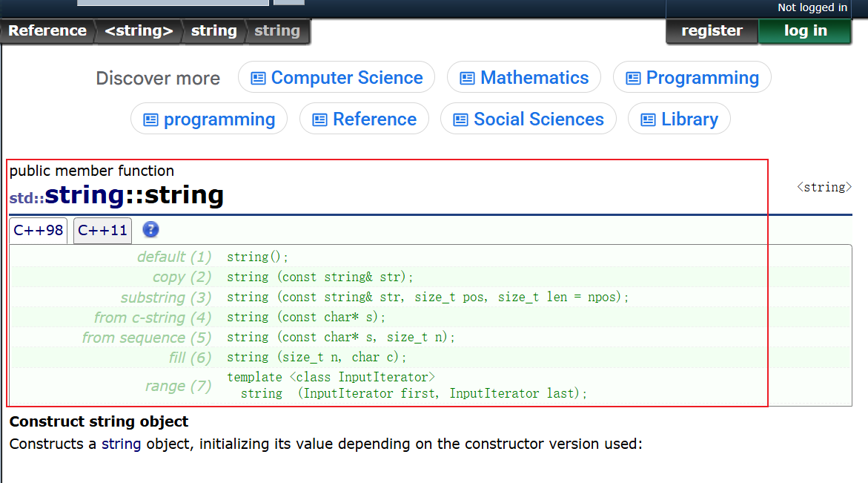This screenshot has height=483, width=868.
Task: Click the 'from c-string (4)' label
Action: coord(153,318)
